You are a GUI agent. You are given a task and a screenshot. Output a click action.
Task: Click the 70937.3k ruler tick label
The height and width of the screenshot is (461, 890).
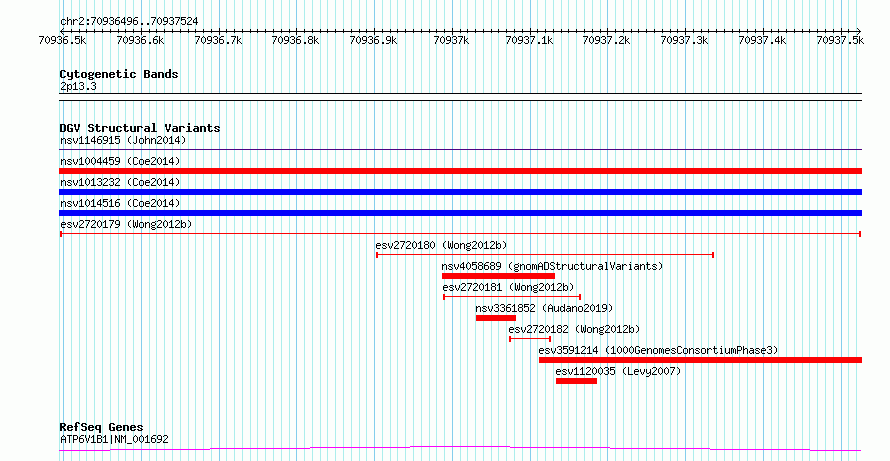pyautogui.click(x=685, y=40)
